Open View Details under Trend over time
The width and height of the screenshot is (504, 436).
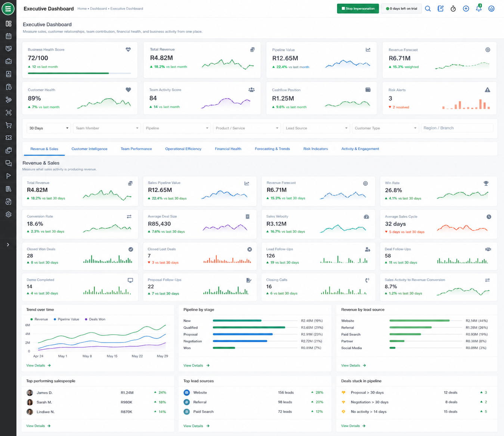point(38,365)
